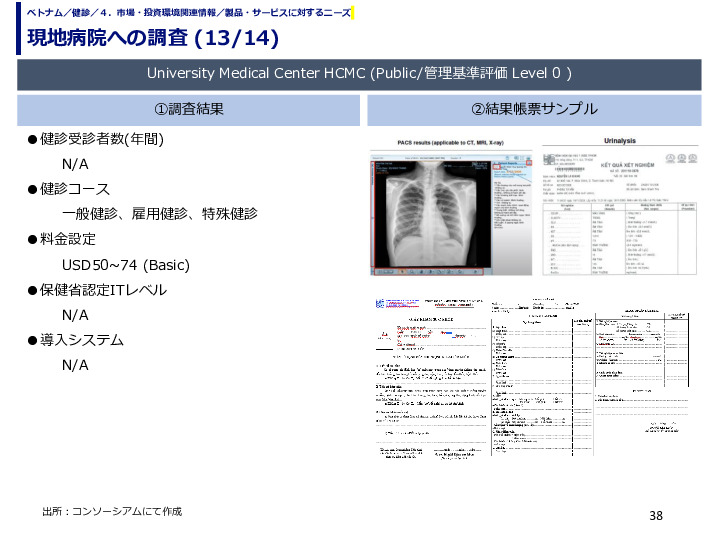Open the Urinalysis report sample image
This screenshot has height=540, width=720.
click(620, 214)
